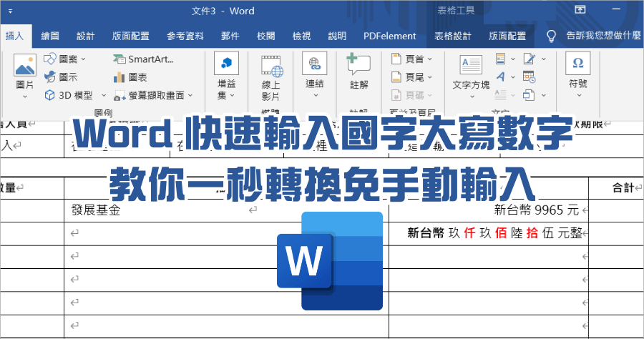Open the 圖案 (Shapes) gallery
644x339 pixels.
pyautogui.click(x=64, y=59)
